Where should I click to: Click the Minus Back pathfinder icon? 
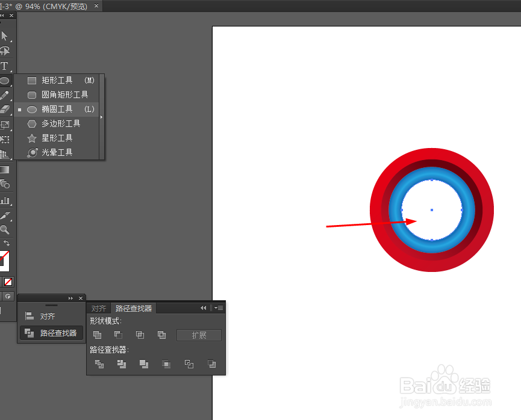211,364
